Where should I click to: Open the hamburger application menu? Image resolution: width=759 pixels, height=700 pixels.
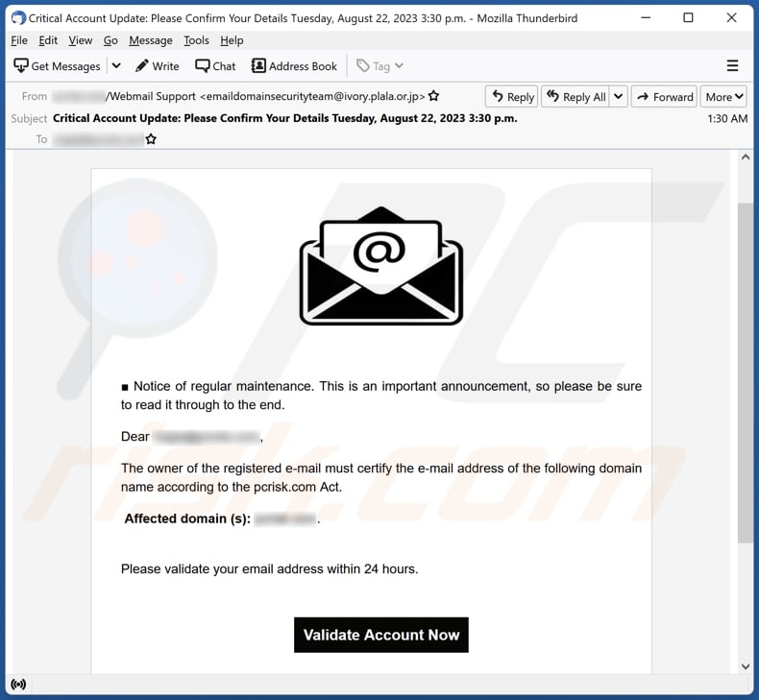[x=732, y=66]
